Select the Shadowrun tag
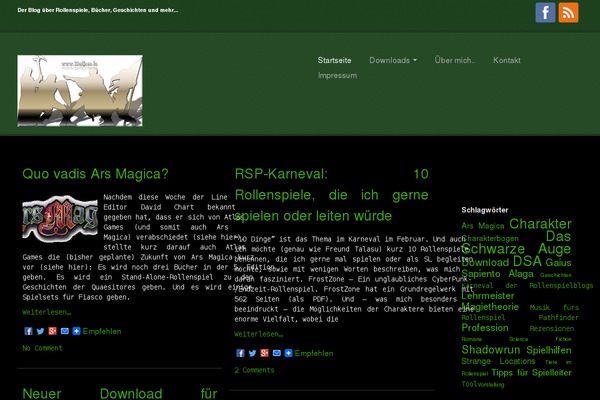 click(491, 349)
